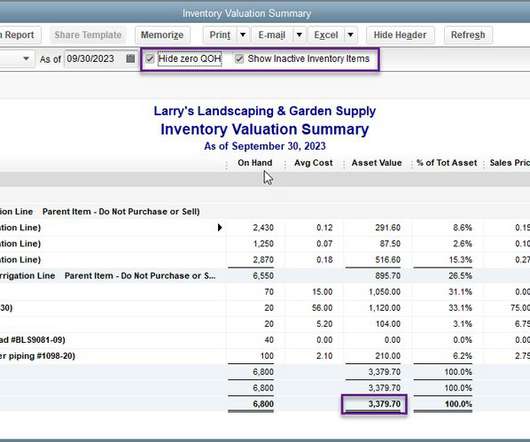The height and width of the screenshot is (442, 530).
Task: Expand the dates dropdown left of As of
Action: click(x=26, y=59)
